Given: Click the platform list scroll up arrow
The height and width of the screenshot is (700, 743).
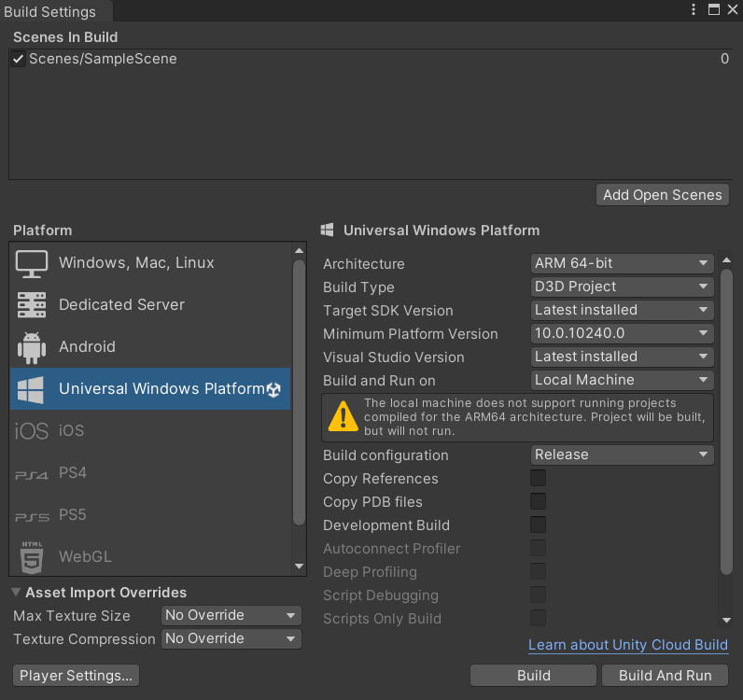Looking at the screenshot, I should point(299,251).
